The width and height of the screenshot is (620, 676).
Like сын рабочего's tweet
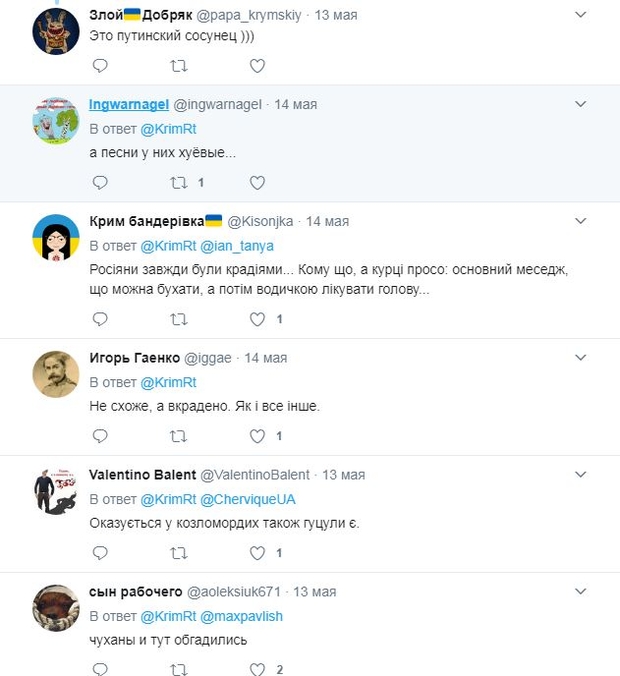257,669
